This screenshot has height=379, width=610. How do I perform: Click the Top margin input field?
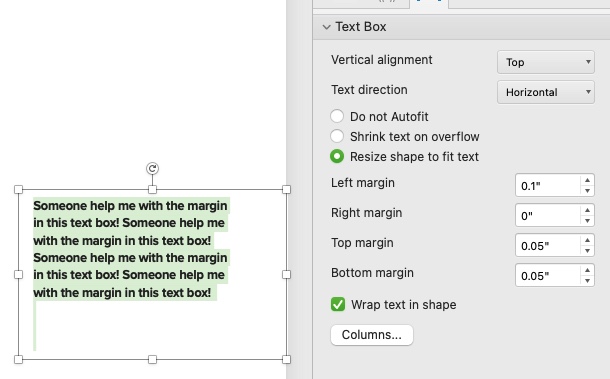pyautogui.click(x=548, y=245)
